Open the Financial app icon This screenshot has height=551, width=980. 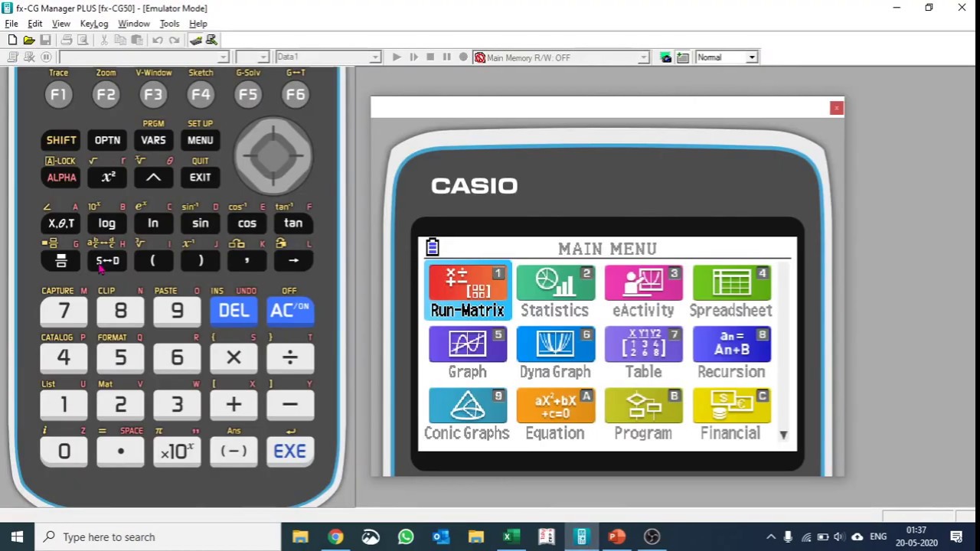point(731,414)
